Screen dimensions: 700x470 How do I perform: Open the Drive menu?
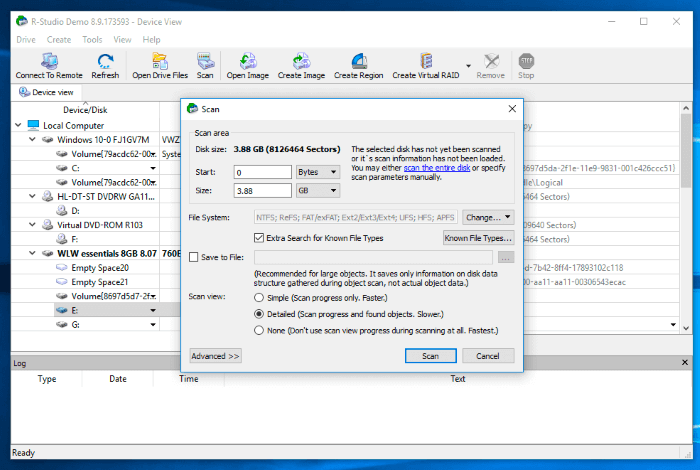click(26, 40)
